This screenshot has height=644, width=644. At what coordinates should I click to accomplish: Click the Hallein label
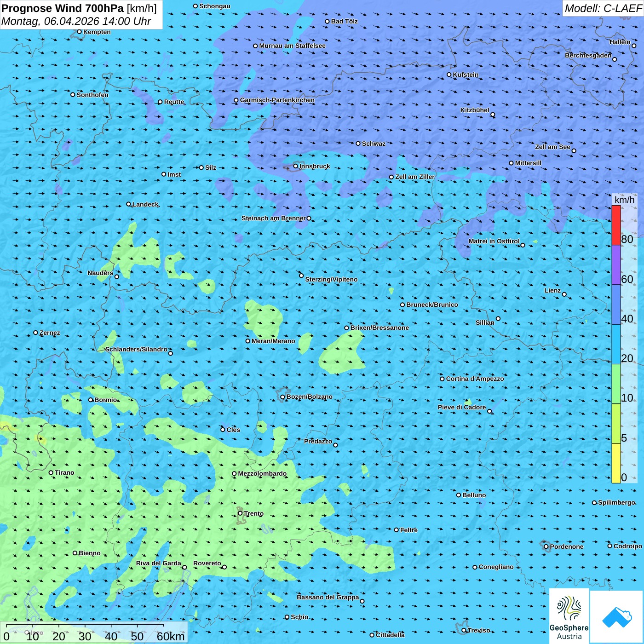[620, 42]
